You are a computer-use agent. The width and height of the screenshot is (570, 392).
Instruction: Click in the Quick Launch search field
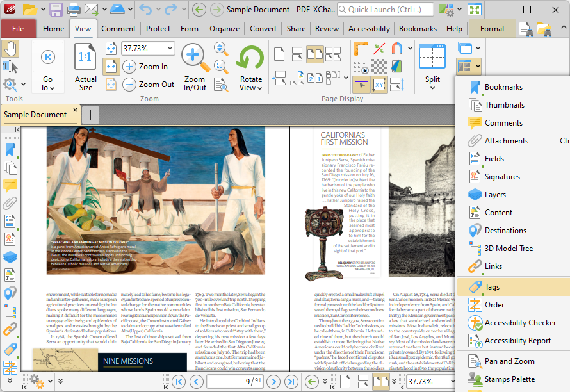tap(386, 10)
